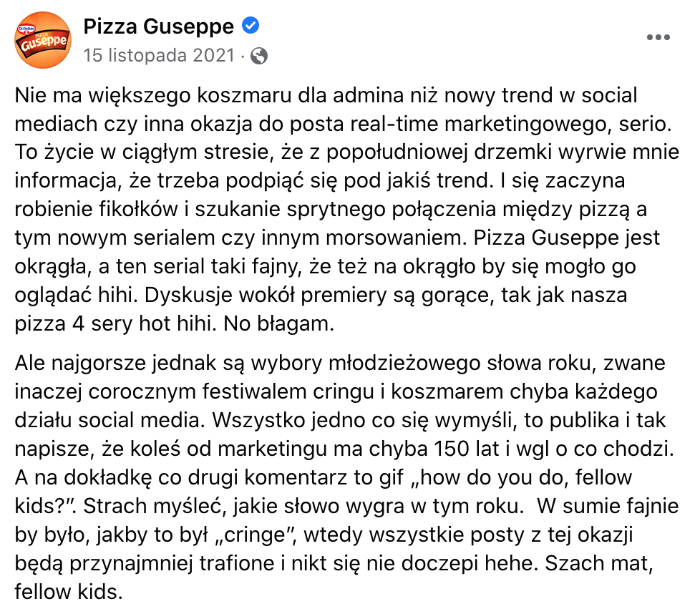Open the post date 15 listopada 2021

pyautogui.click(x=158, y=56)
